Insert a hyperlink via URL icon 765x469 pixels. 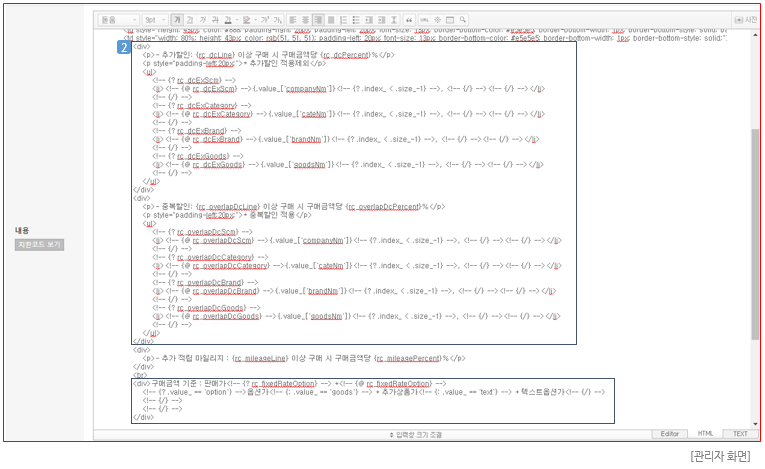424,19
